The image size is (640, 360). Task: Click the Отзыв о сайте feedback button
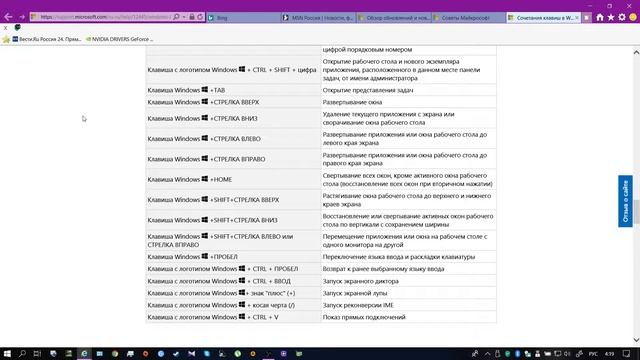[x=625, y=201]
